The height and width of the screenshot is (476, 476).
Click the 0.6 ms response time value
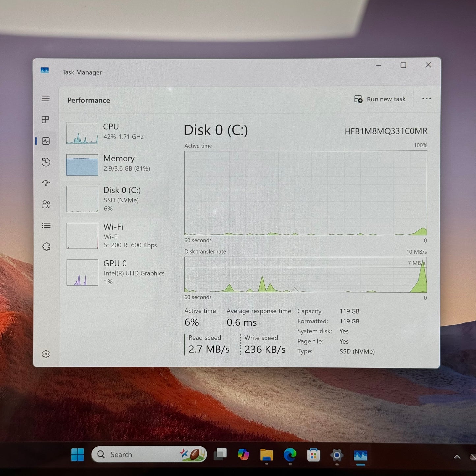click(241, 322)
